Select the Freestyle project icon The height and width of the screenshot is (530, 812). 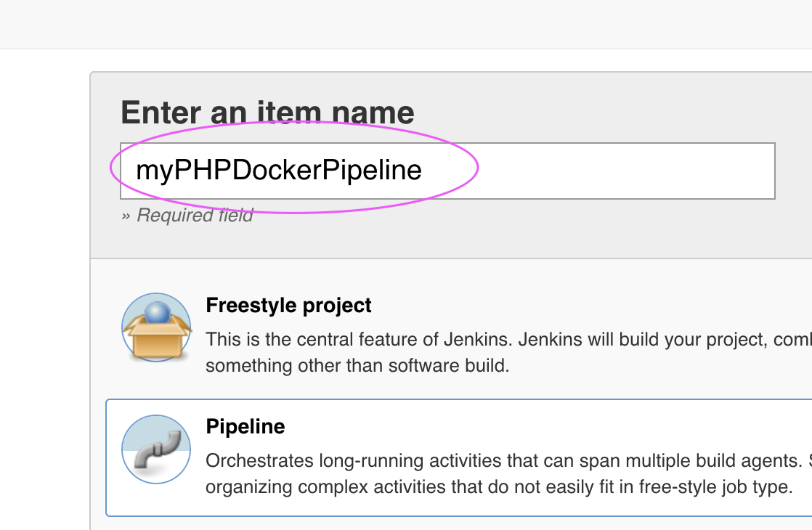(156, 327)
